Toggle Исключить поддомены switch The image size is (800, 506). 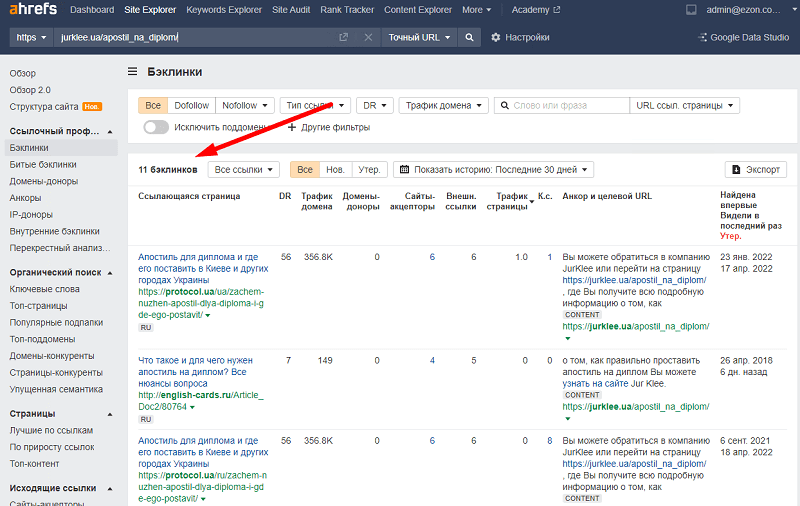(156, 127)
